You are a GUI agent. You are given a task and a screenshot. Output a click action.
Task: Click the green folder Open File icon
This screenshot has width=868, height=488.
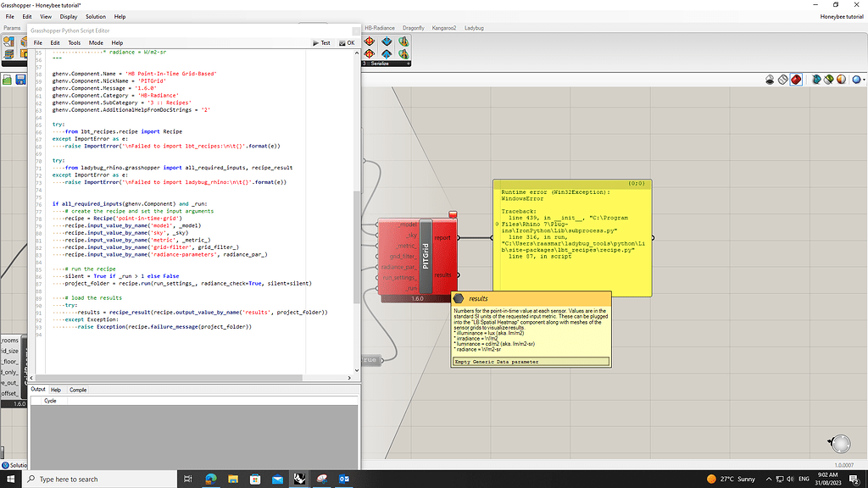tap(8, 80)
